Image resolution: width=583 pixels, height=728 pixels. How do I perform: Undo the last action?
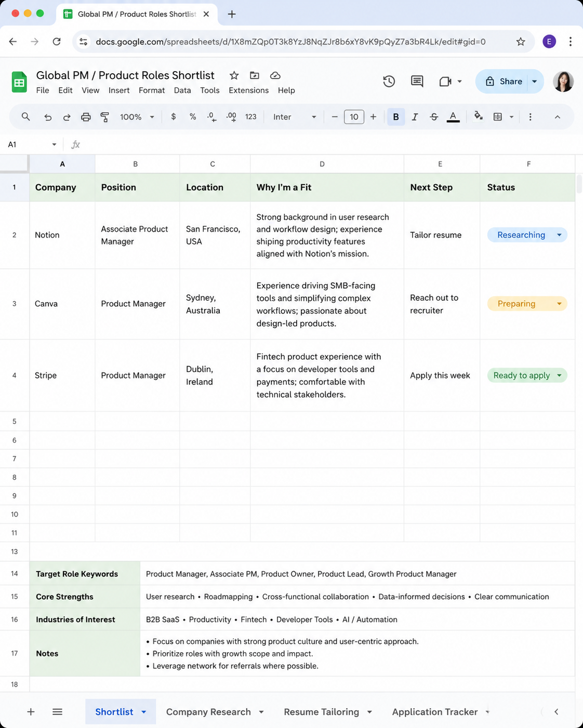tap(48, 117)
